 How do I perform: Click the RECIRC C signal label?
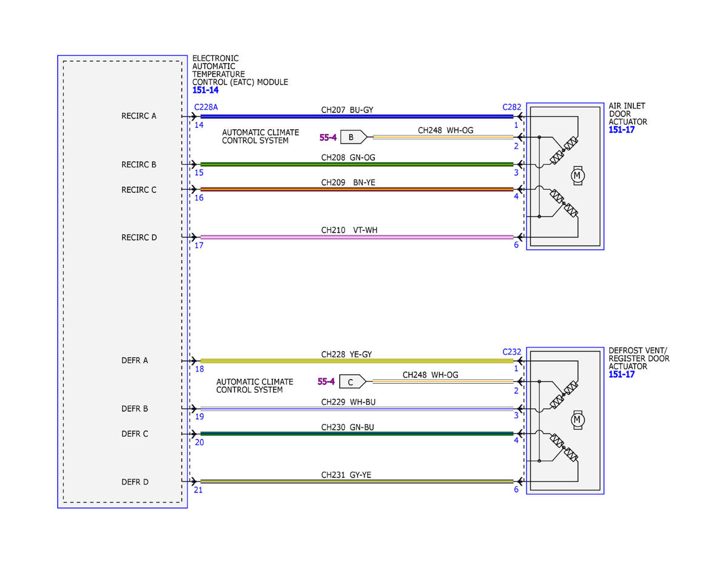139,190
